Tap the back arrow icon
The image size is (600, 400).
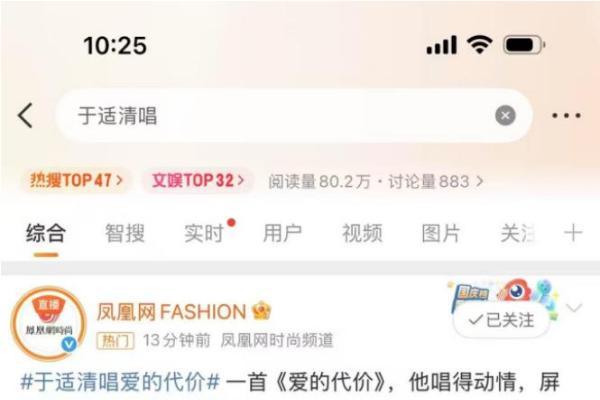tap(25, 115)
